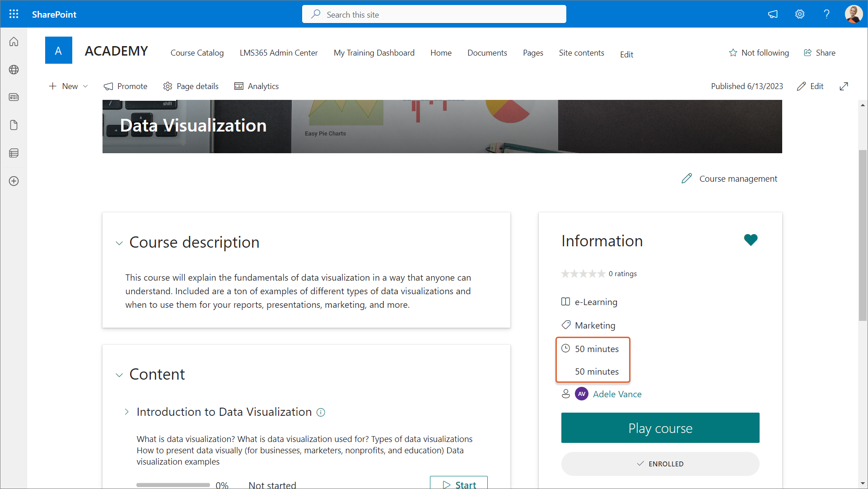Open Course Catalog navigation item
The image size is (868, 489).
pyautogui.click(x=197, y=53)
